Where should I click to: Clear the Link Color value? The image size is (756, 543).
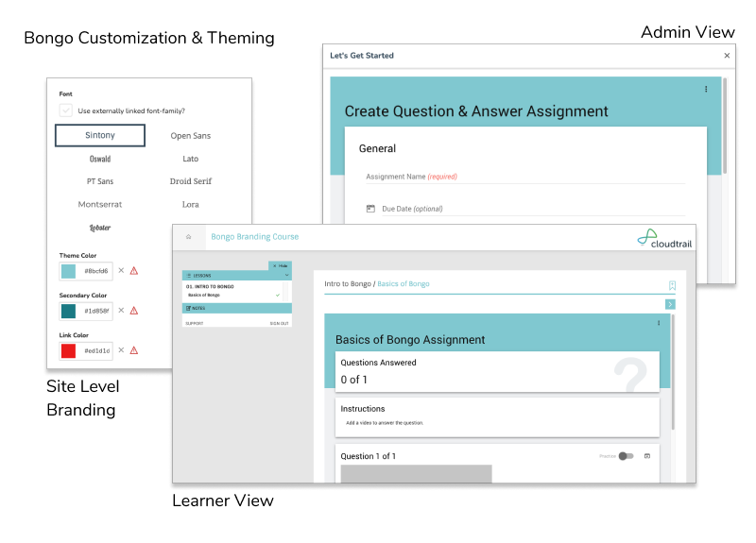pos(121,350)
